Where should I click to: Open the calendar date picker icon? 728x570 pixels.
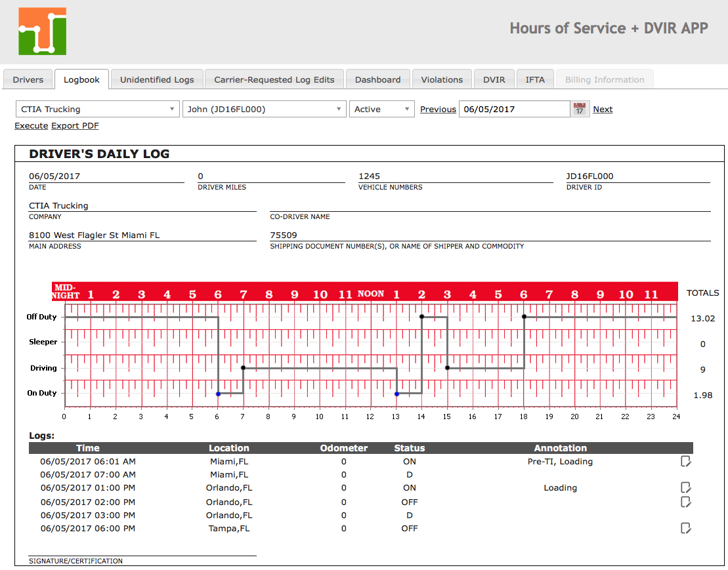(579, 110)
